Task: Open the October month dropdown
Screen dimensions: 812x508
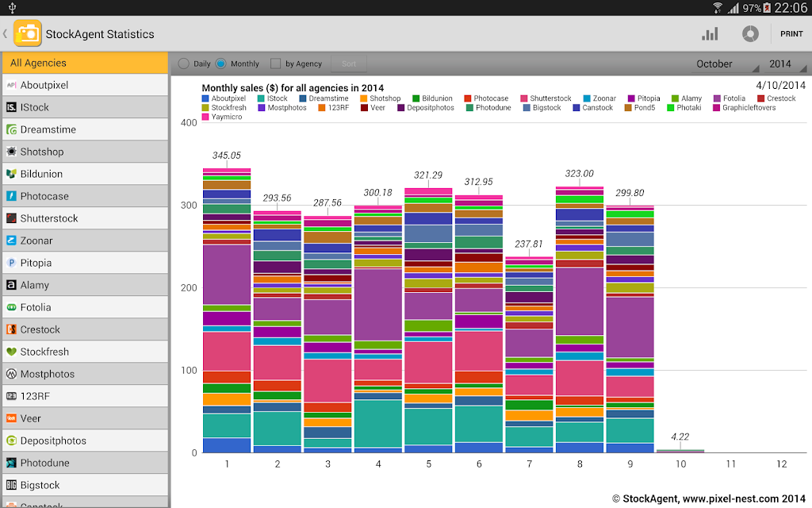Action: 726,63
